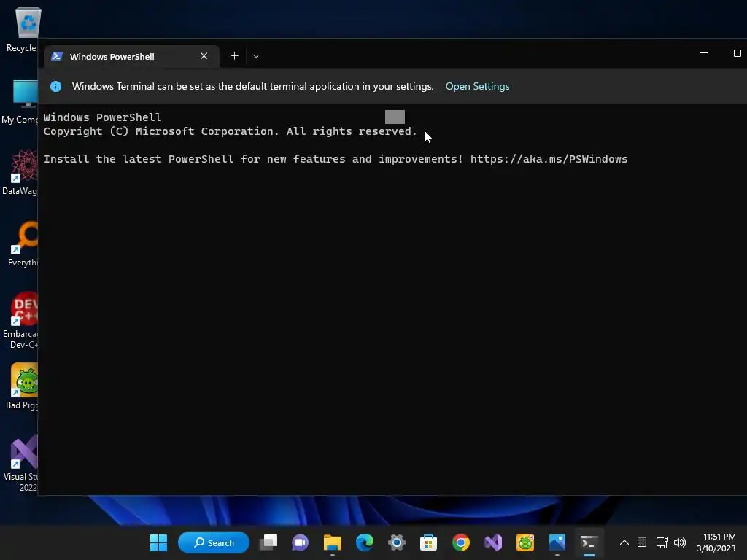The height and width of the screenshot is (560, 747).
Task: Click the Open Settings link
Action: [x=477, y=86]
